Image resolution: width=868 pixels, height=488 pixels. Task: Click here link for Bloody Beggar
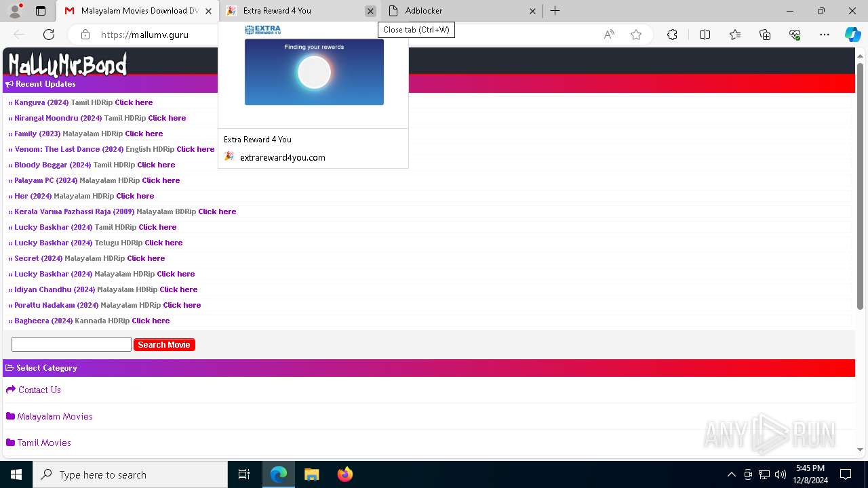click(x=156, y=165)
